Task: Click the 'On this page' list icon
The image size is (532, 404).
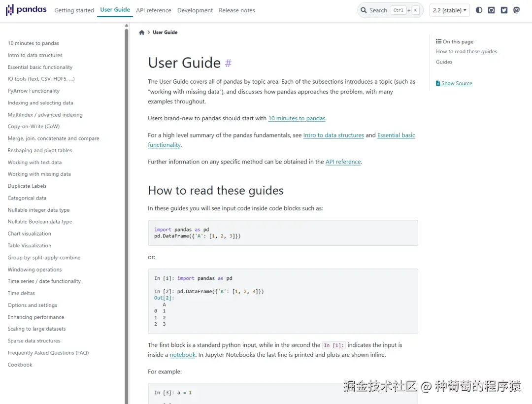Action: point(439,41)
